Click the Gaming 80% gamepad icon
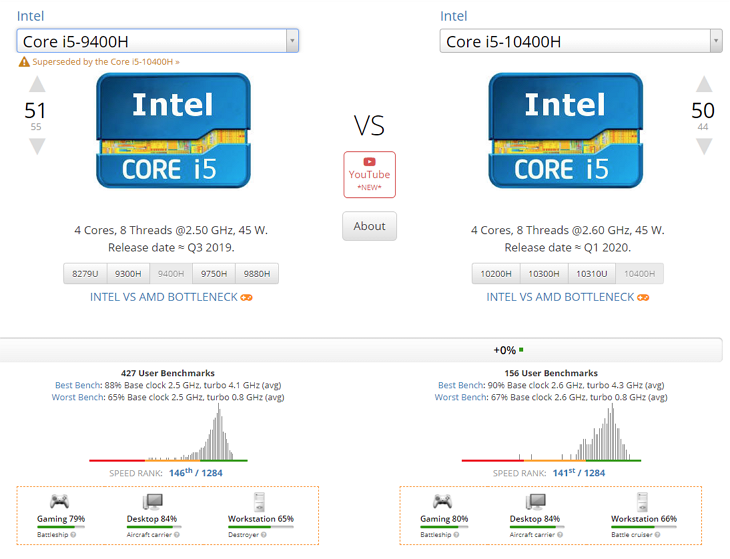Screen dimensions: 730x559 (442, 502)
